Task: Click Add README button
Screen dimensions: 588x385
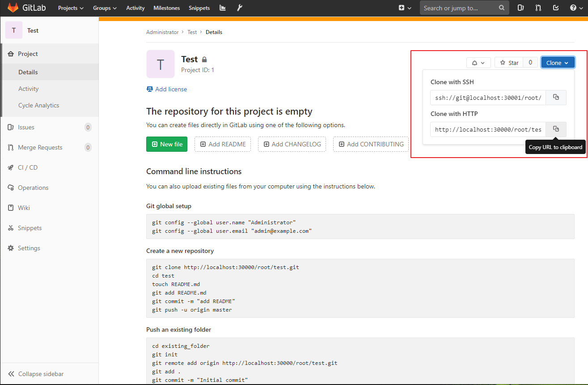Action: (223, 144)
